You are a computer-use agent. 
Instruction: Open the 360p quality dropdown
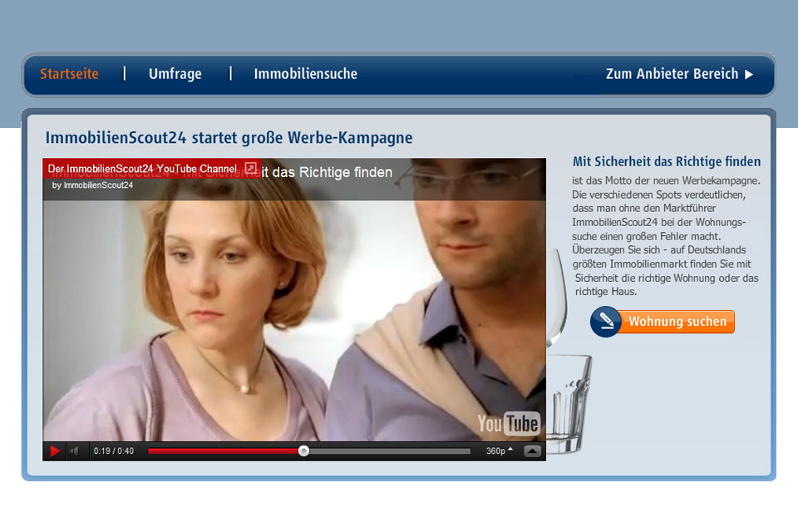tap(499, 451)
